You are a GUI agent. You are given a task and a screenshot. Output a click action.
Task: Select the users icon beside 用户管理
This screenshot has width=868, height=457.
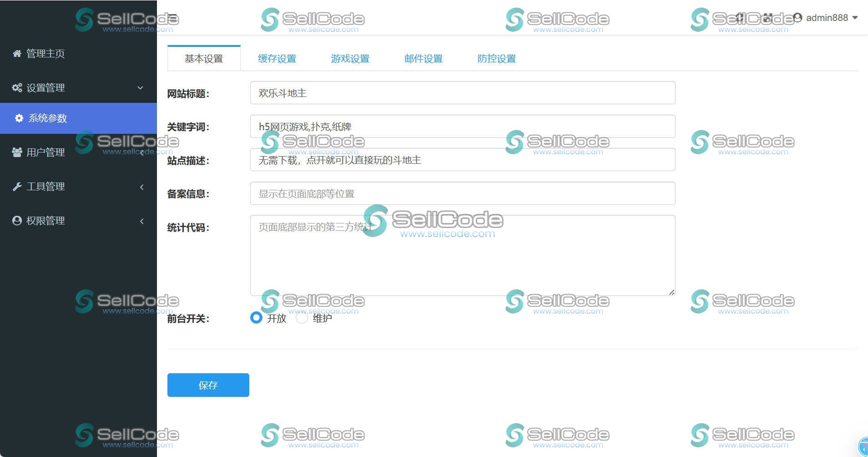(16, 152)
